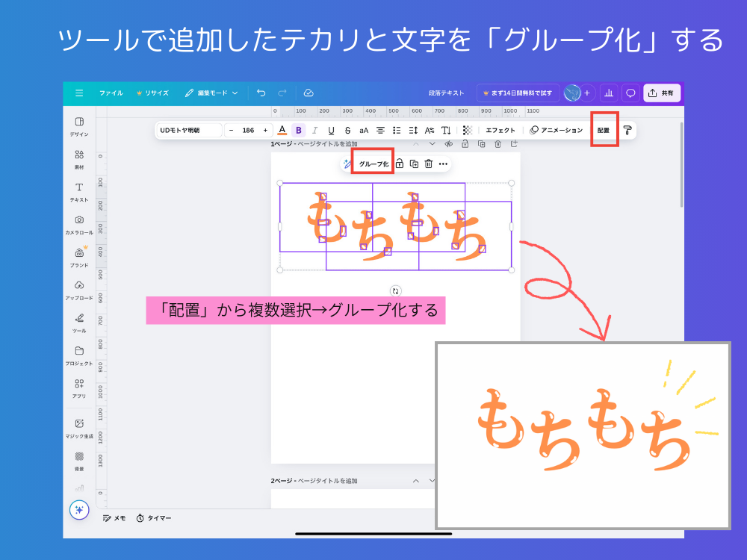Click the 背景 icon in the sidebar
The image size is (747, 560).
click(x=80, y=458)
